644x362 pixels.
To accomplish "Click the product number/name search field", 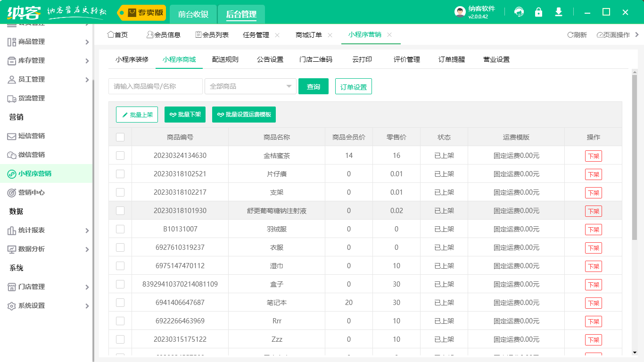I will coord(156,86).
